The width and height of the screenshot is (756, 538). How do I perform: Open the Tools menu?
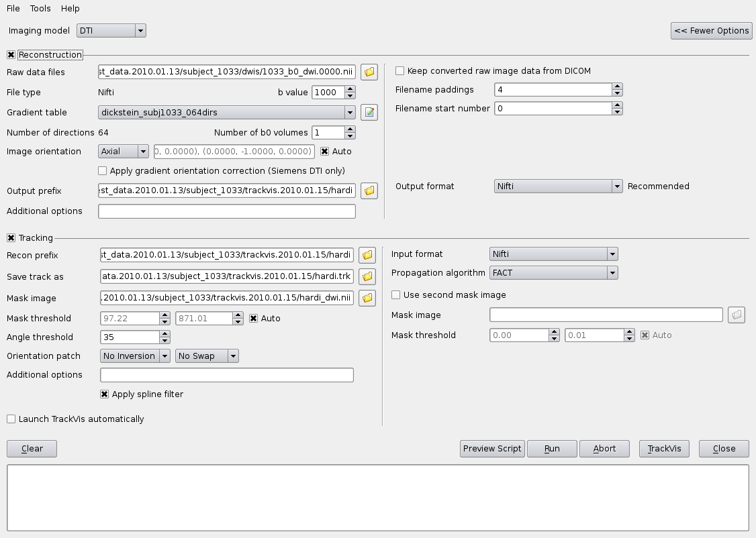pos(40,9)
